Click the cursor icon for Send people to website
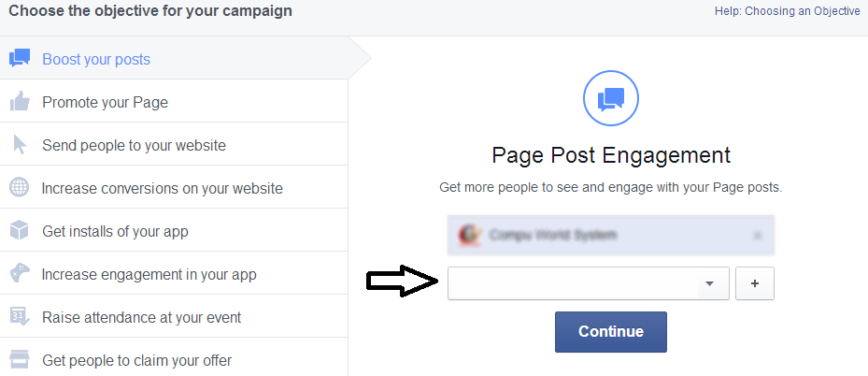868x376 pixels. (x=20, y=145)
